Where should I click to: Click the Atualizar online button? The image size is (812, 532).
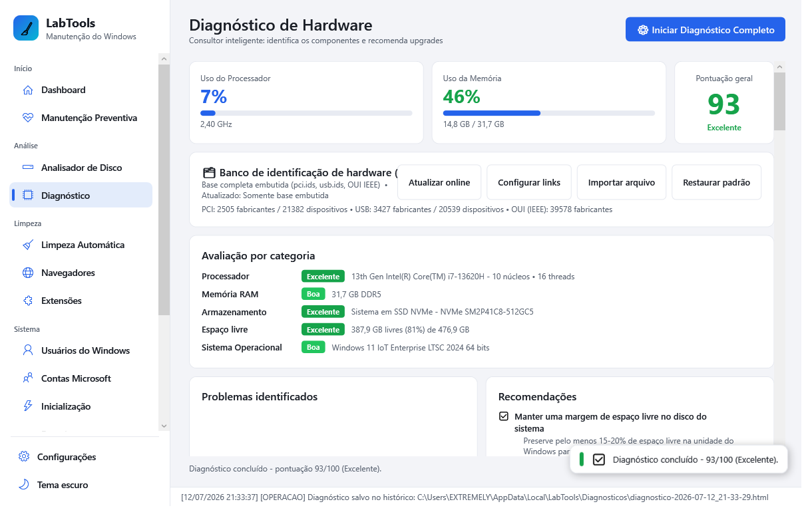click(439, 182)
